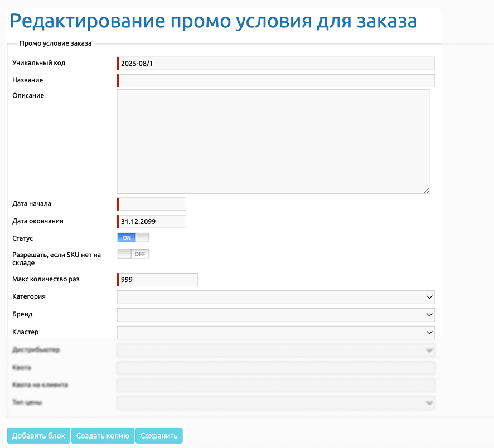Expand the Дистрибьютер dropdown
Image resolution: width=494 pixels, height=448 pixels.
[275, 350]
